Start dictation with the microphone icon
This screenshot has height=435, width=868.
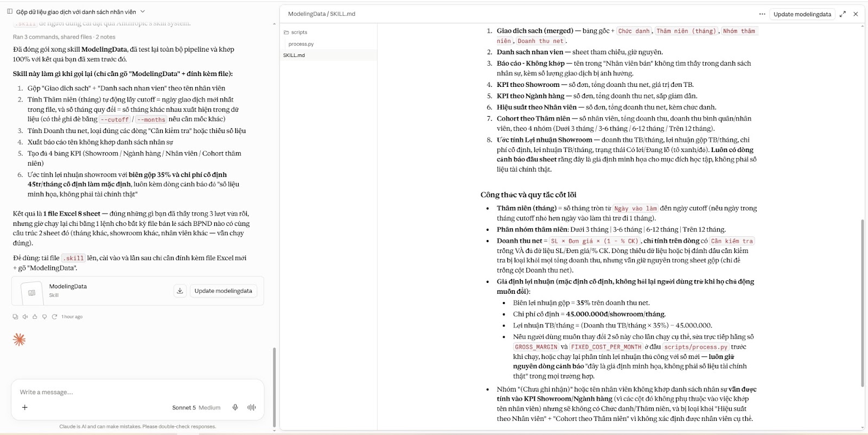click(x=235, y=407)
